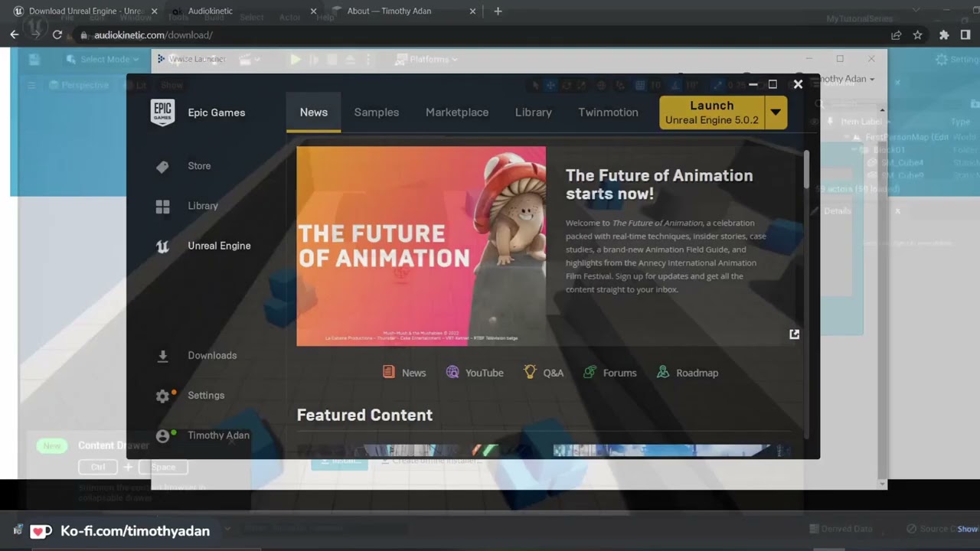The image size is (980, 551).
Task: Open the Library tab in the top bar
Action: click(x=534, y=112)
